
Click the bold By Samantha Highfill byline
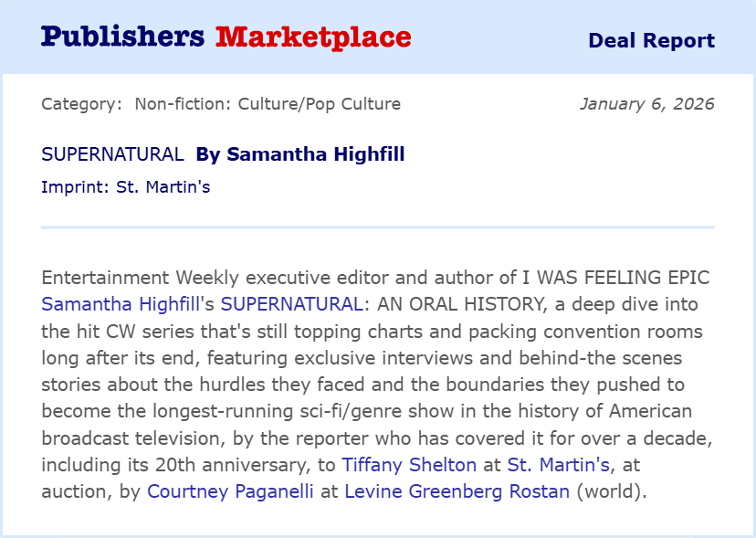pyautogui.click(x=299, y=154)
